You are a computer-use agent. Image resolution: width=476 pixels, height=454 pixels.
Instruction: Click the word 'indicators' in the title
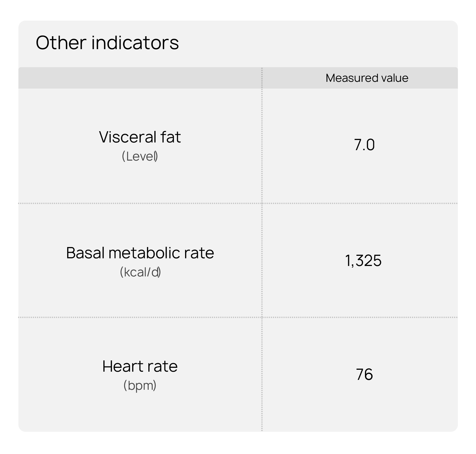pyautogui.click(x=135, y=43)
